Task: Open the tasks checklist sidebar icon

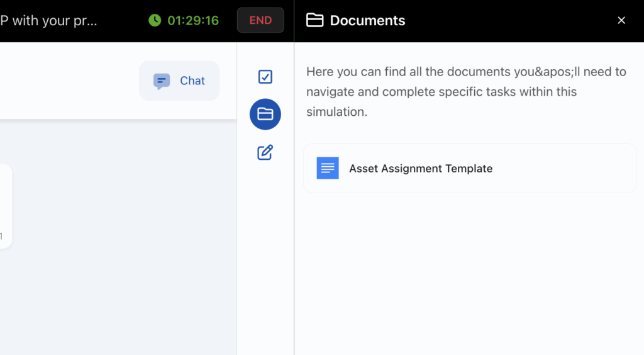Action: 265,77
